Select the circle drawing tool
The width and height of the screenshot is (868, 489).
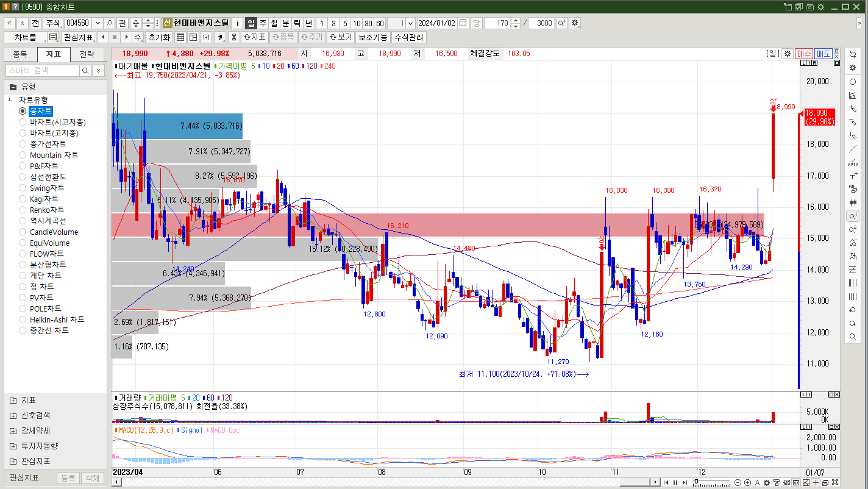(x=853, y=82)
